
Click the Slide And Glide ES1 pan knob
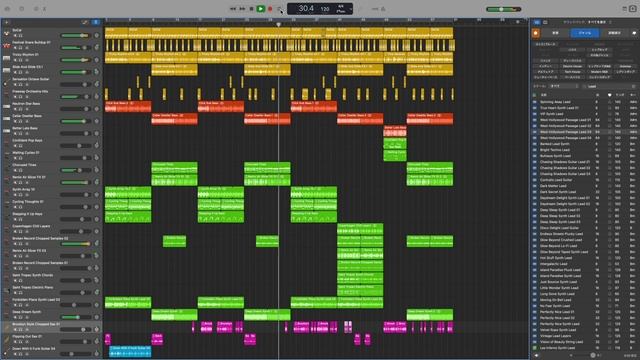97,72
